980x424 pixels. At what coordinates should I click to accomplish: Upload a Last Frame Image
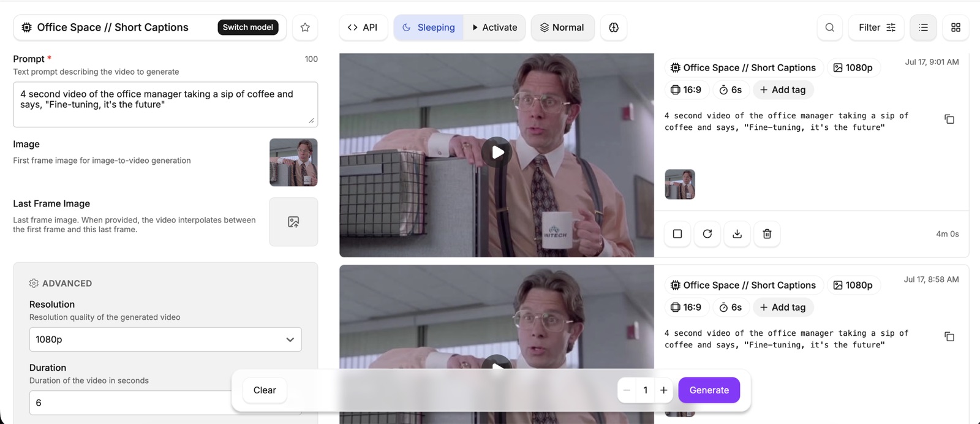[293, 222]
